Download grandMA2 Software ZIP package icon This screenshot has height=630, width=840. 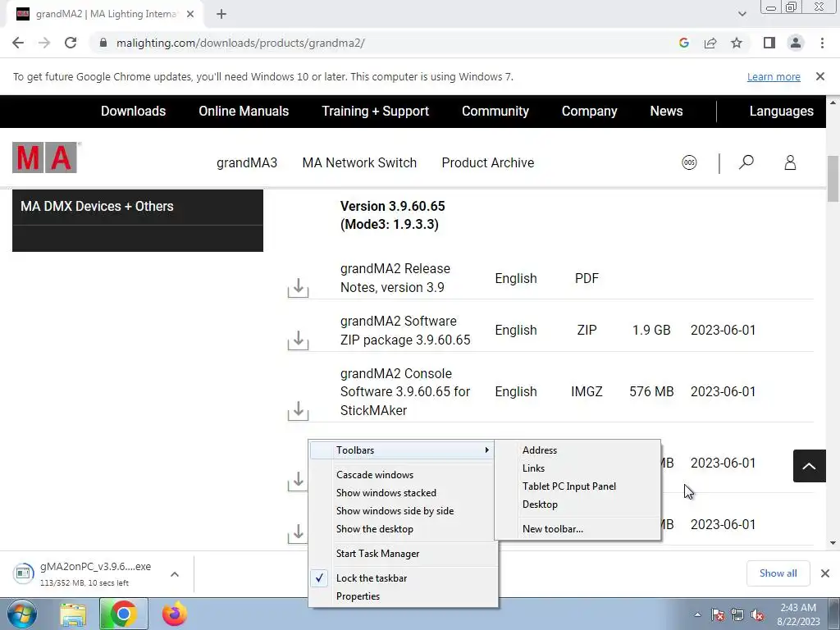(298, 340)
